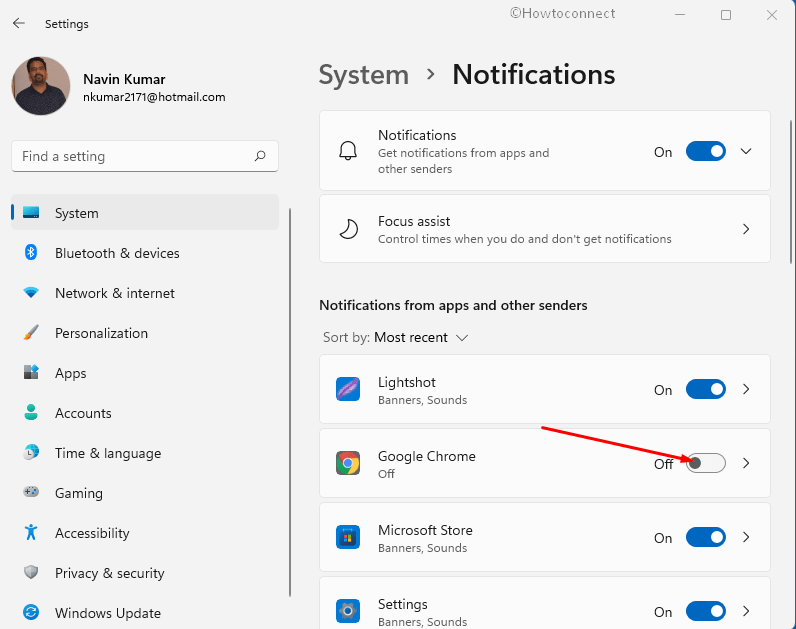Click the nkumar2171@hotmail.com account email
Viewport: 796px width, 629px height.
coord(154,97)
